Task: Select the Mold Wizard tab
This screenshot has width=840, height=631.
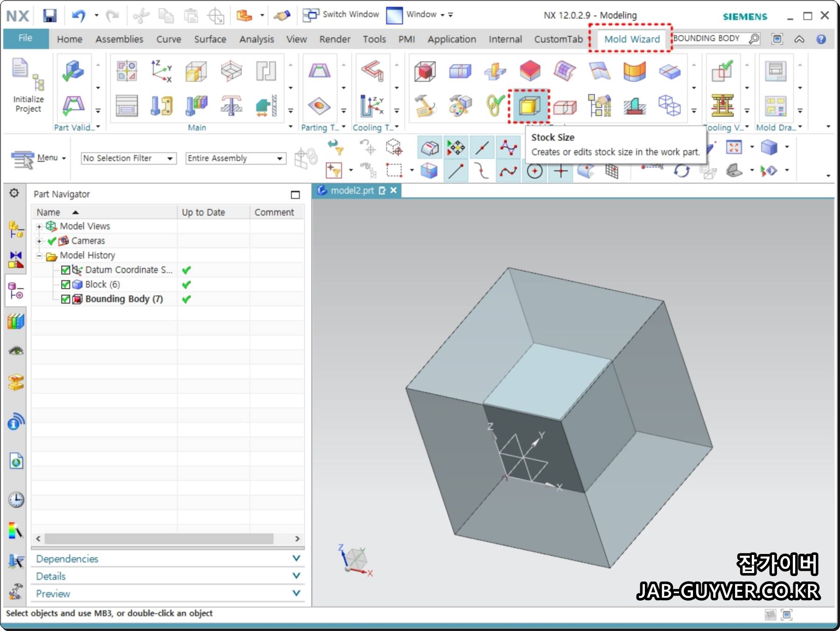Action: click(x=632, y=39)
